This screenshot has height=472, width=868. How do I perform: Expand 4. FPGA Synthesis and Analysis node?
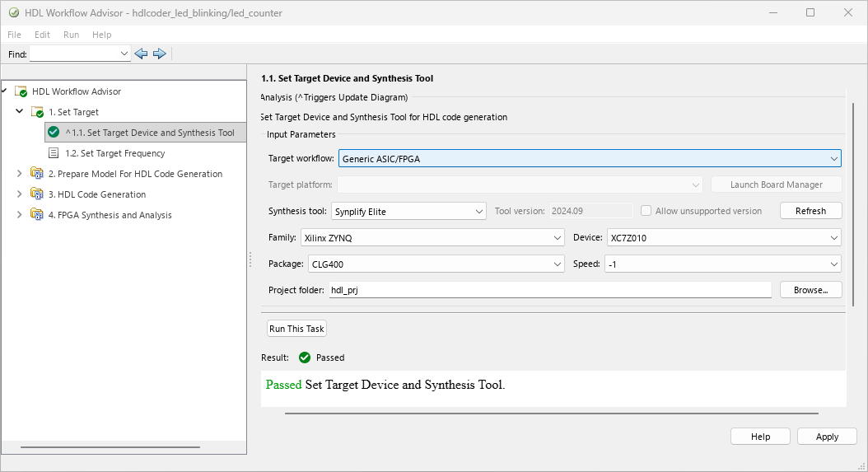tap(20, 214)
